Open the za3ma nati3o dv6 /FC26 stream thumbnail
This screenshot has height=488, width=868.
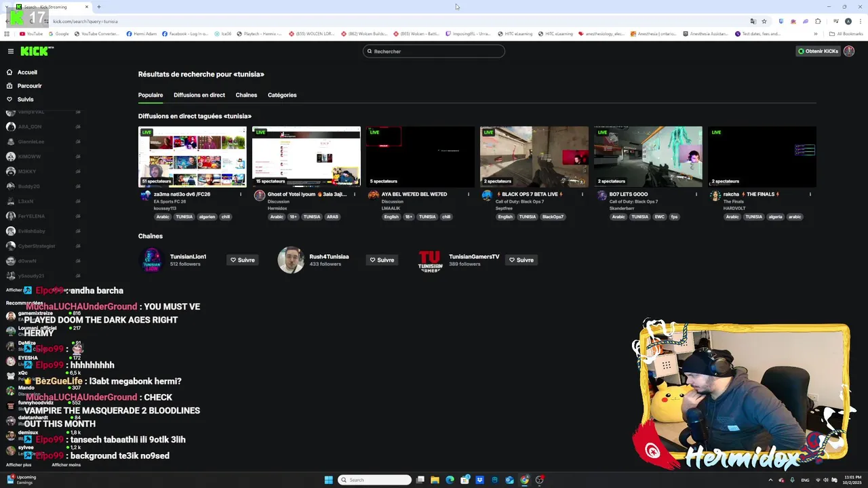pyautogui.click(x=193, y=157)
